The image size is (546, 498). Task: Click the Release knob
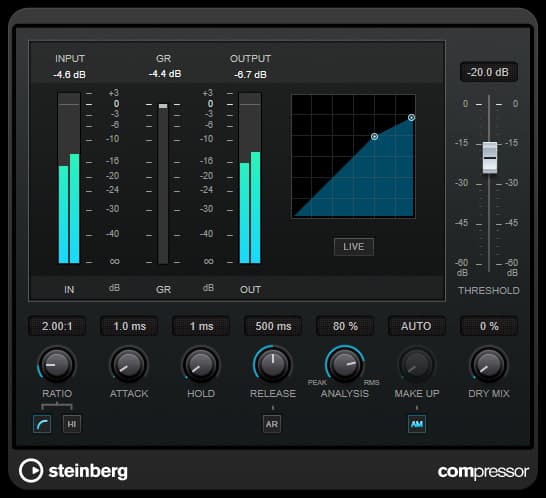[x=273, y=365]
